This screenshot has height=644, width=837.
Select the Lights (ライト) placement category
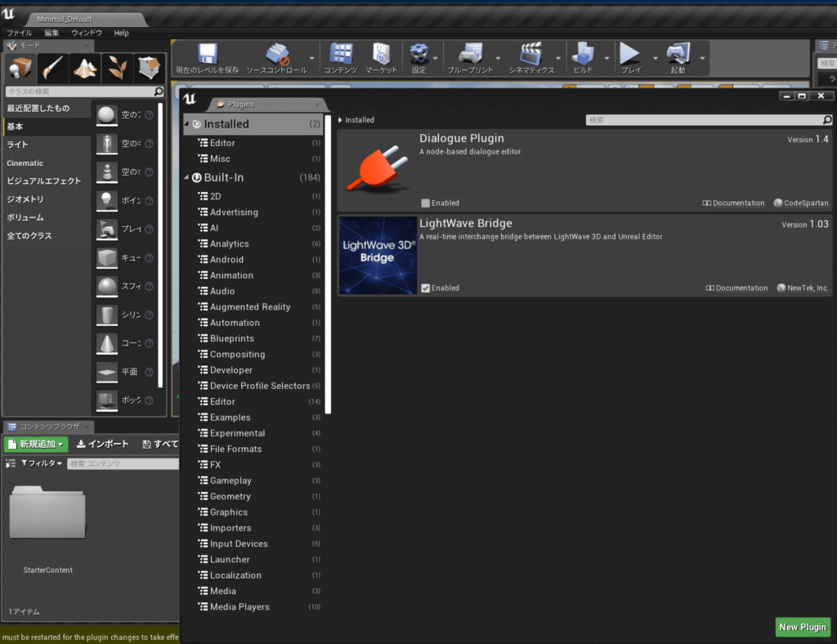[47, 145]
